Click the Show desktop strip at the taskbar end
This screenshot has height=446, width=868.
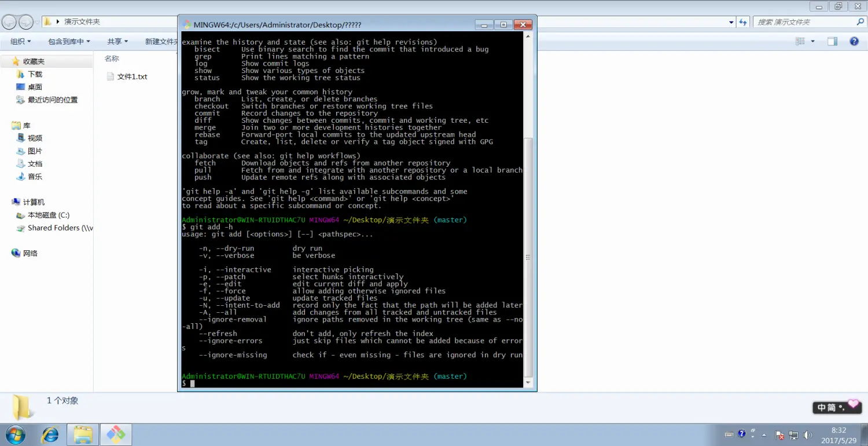click(x=864, y=434)
